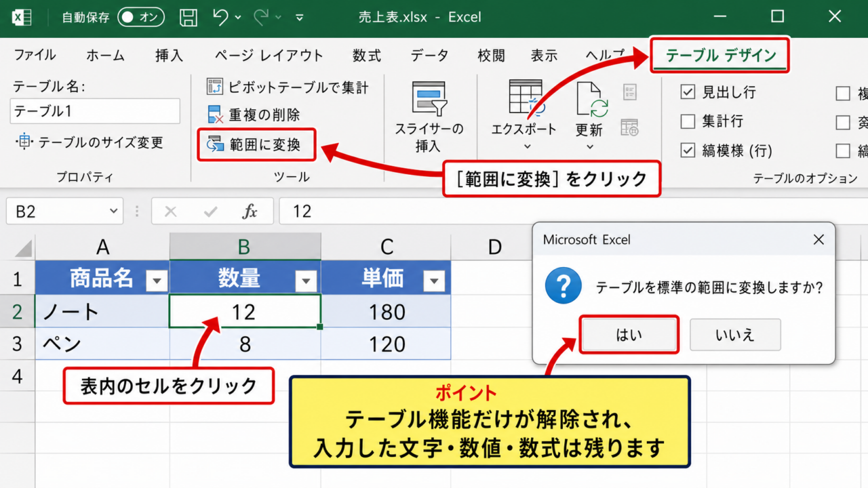This screenshot has width=868, height=488.
Task: Click the redo arrow icon
Action: point(261,17)
